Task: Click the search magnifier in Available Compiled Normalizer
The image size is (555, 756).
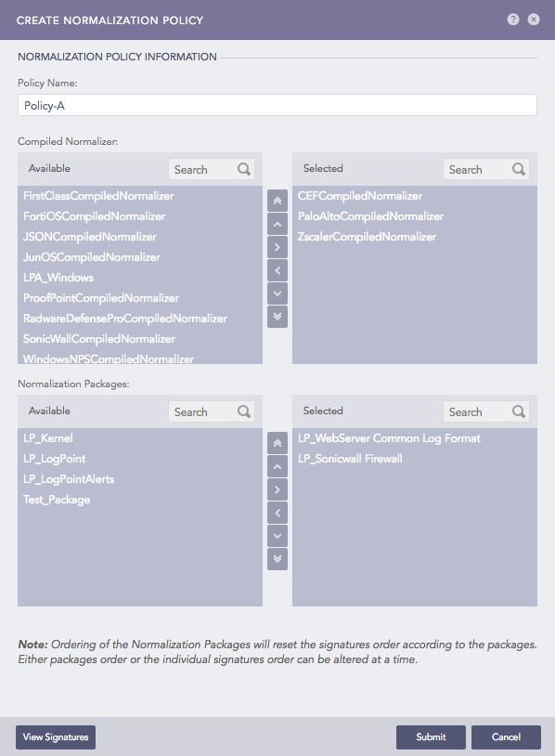Action: coord(243,168)
